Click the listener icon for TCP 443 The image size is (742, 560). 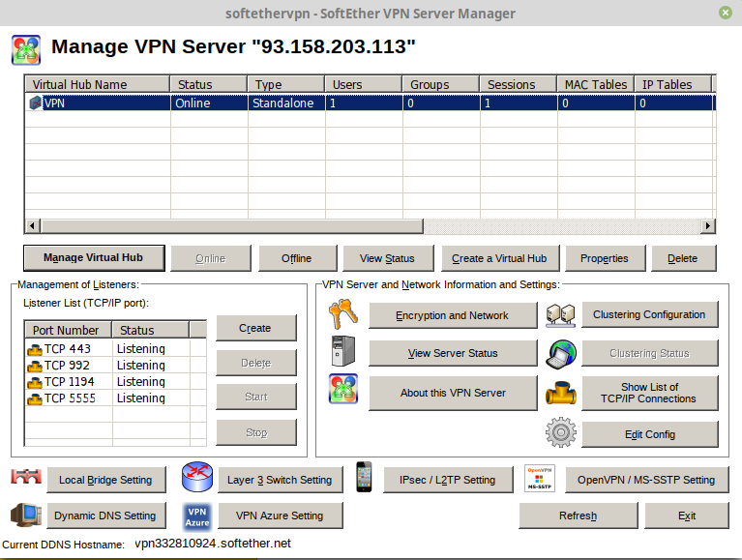35,349
